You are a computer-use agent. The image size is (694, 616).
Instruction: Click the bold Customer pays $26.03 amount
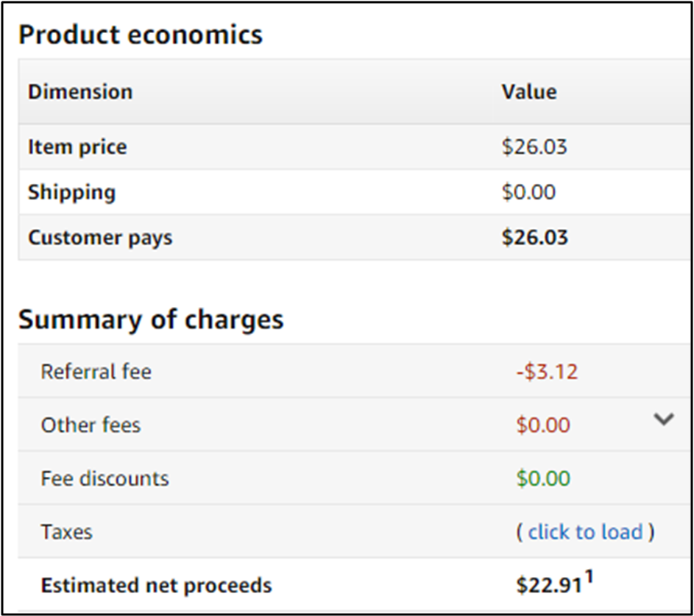click(534, 238)
